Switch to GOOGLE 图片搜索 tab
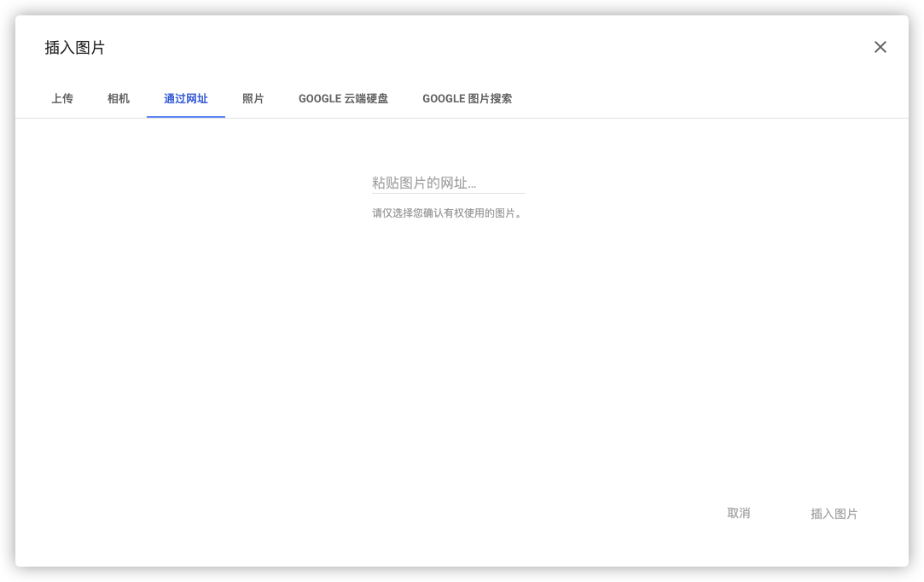Viewport: 924px width, 582px height. click(x=467, y=98)
